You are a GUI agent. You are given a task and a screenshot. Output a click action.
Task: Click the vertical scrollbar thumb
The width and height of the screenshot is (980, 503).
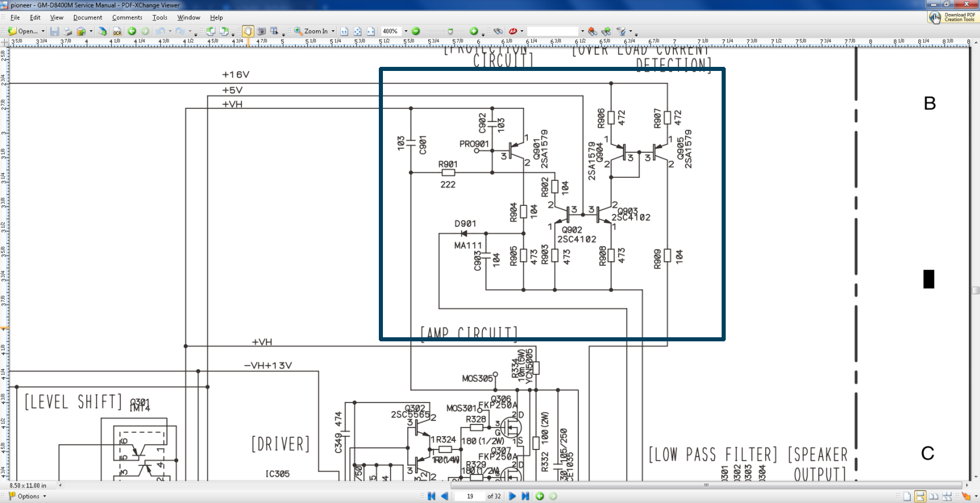975,290
